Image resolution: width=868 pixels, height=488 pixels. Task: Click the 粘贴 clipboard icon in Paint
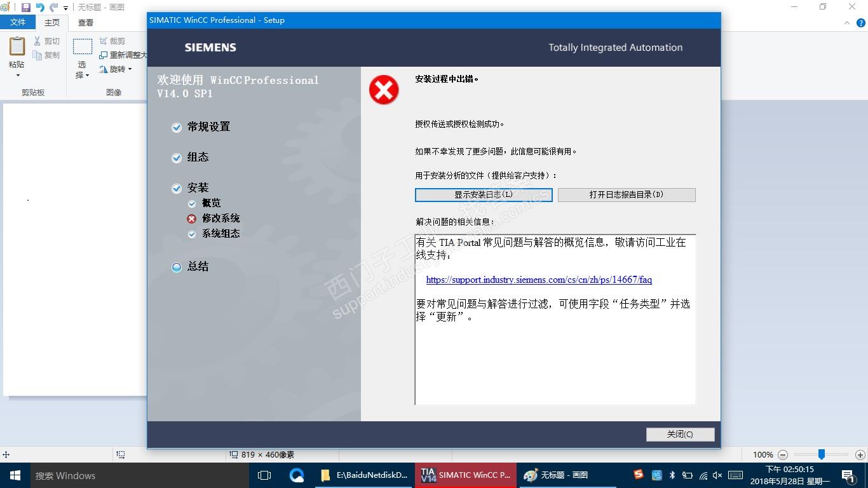pos(17,46)
